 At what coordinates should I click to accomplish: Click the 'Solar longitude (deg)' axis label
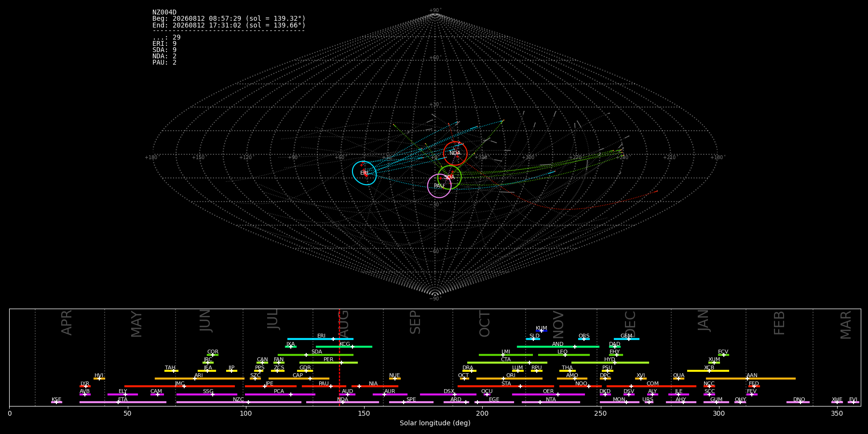(x=435, y=423)
